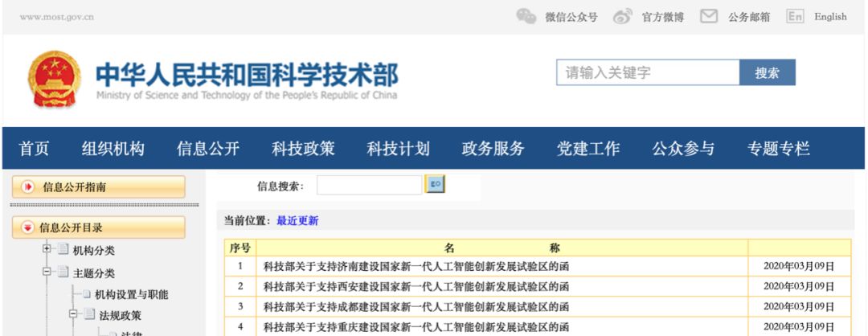Open the 信息公开指南 button
The height and width of the screenshot is (336, 868).
click(99, 187)
